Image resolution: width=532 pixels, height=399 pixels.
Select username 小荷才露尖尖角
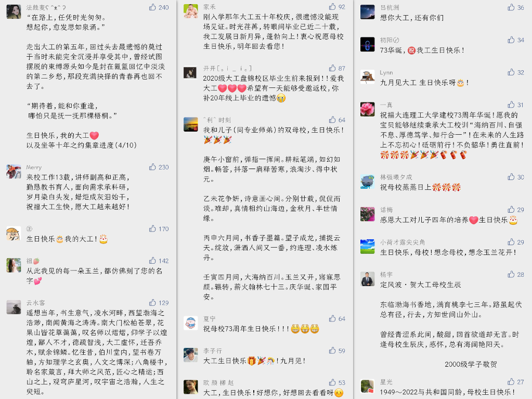point(403,242)
